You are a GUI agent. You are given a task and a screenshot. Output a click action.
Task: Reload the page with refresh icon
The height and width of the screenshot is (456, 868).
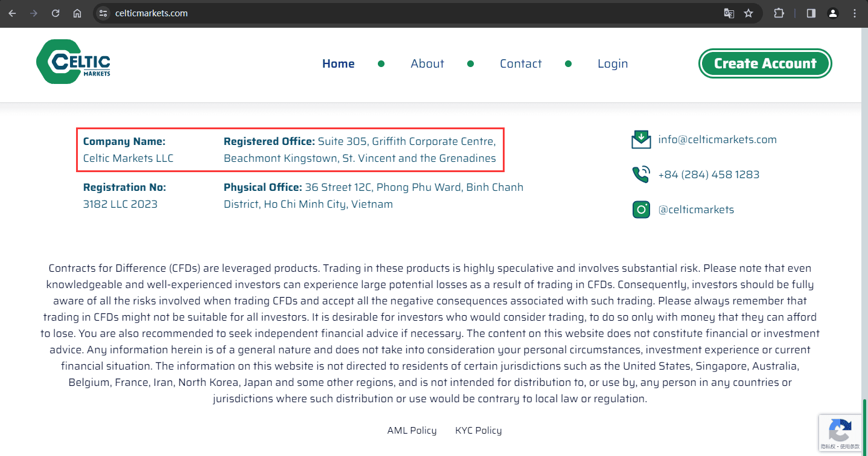coord(56,13)
